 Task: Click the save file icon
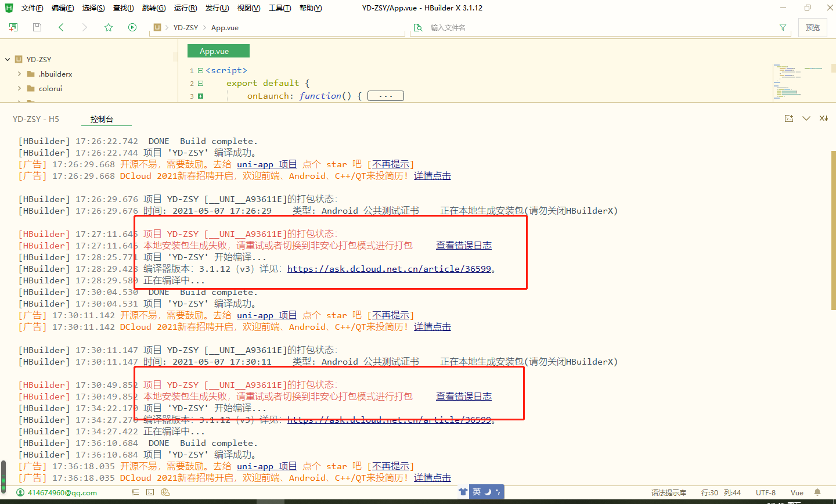tap(37, 27)
